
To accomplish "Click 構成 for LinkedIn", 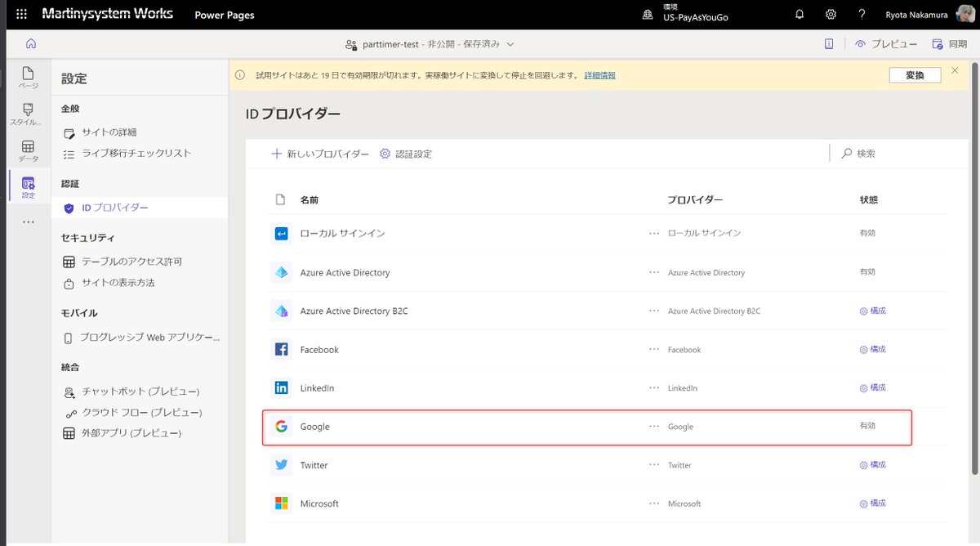I will coord(872,387).
